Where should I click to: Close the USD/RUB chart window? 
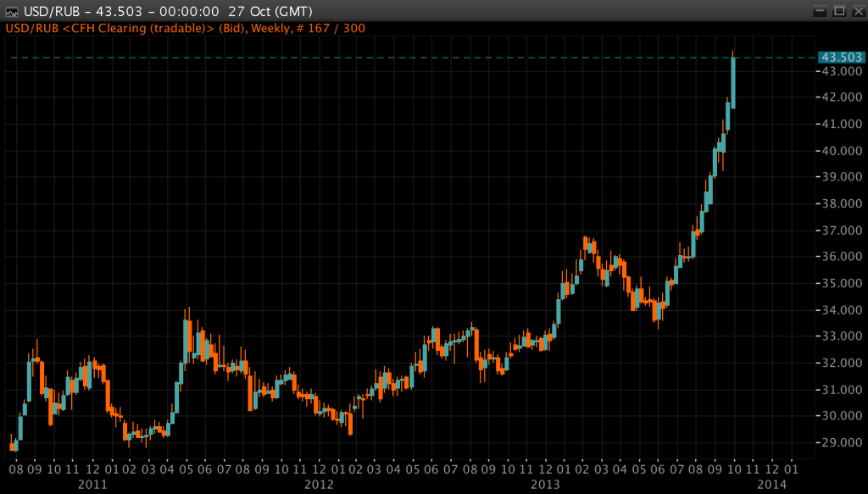tap(857, 10)
